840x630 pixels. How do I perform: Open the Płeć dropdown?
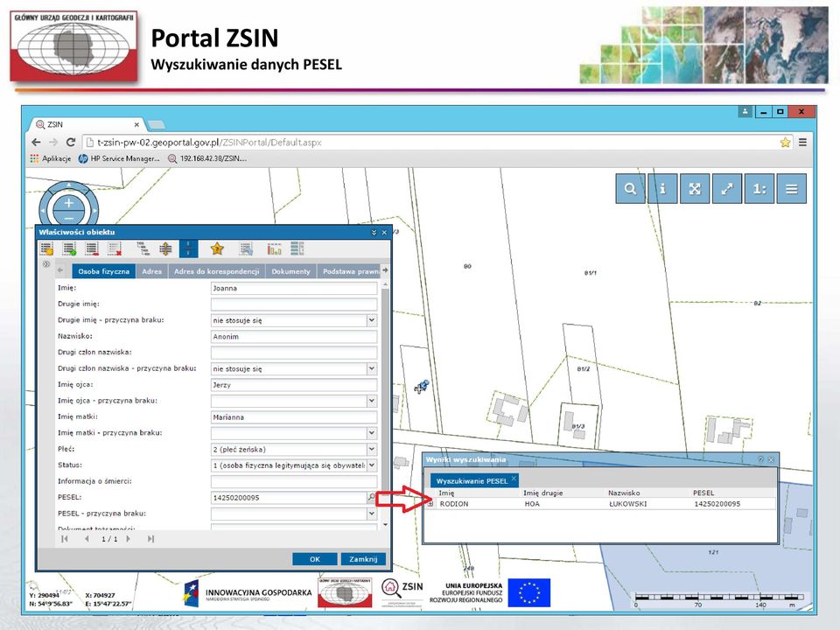371,449
